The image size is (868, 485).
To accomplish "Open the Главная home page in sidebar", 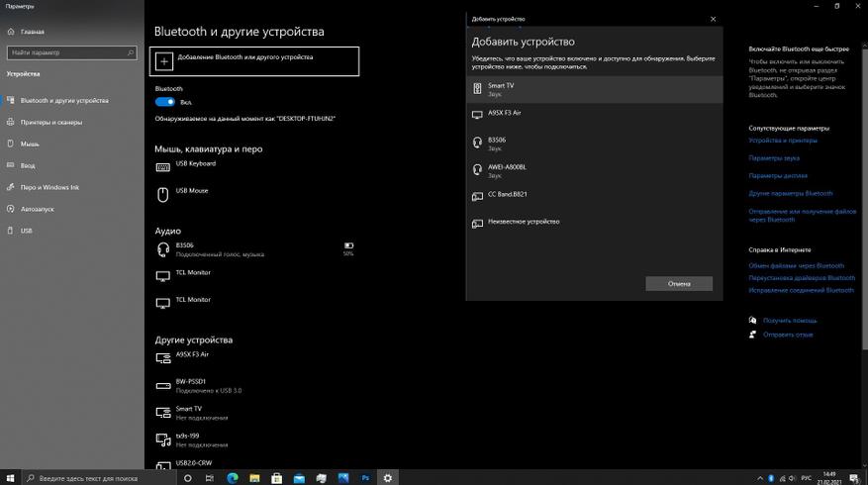I will pyautogui.click(x=34, y=30).
